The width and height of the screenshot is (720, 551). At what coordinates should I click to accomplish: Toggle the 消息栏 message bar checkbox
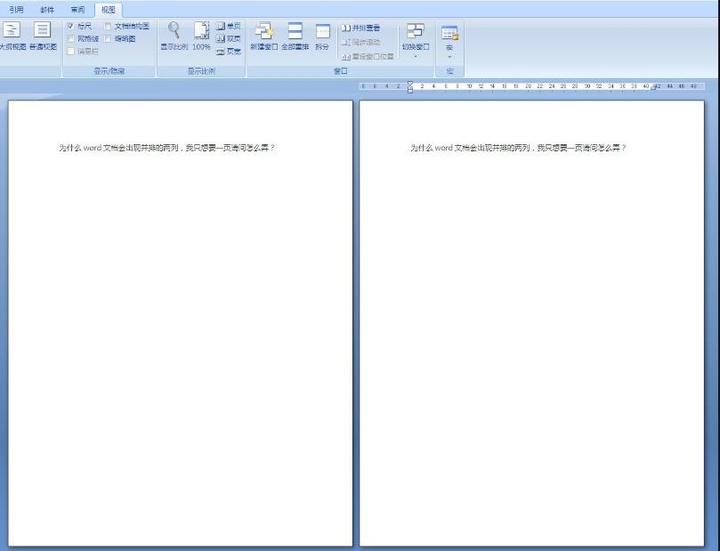click(x=71, y=51)
